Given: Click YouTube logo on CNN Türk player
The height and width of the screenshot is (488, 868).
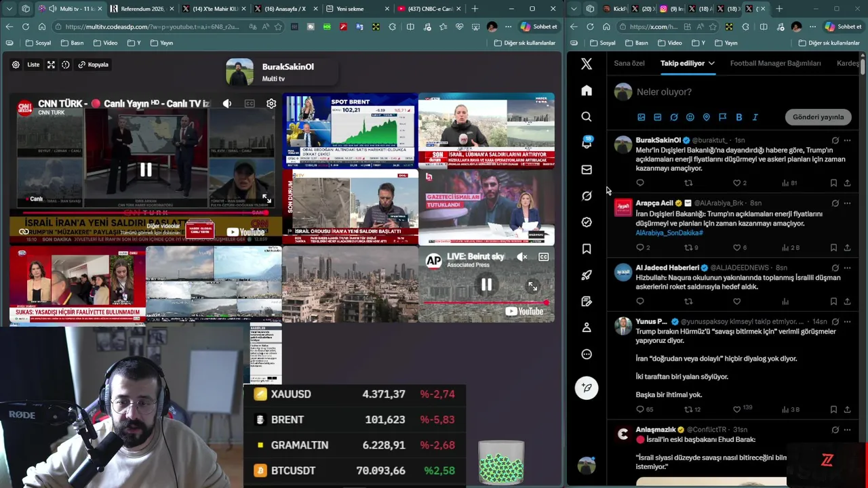Looking at the screenshot, I should (246, 232).
